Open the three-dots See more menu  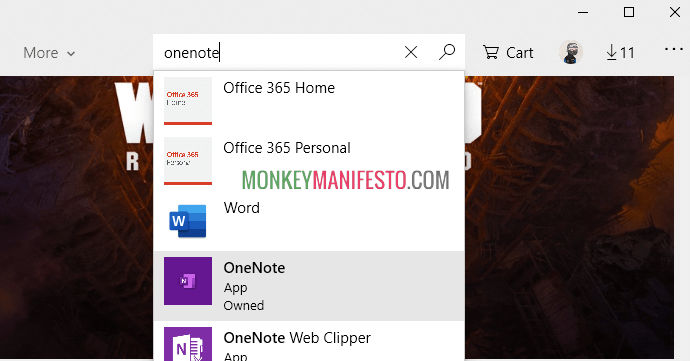pyautogui.click(x=674, y=49)
